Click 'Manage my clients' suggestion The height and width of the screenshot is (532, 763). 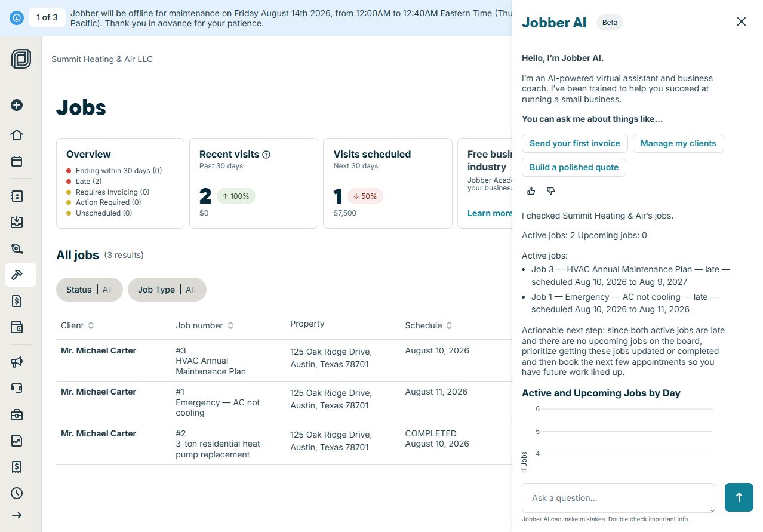pyautogui.click(x=678, y=143)
